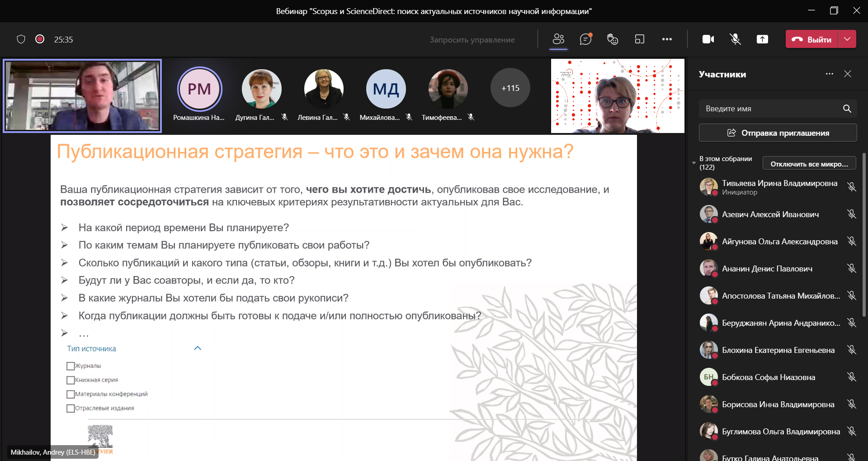This screenshot has height=461, width=868.
Task: Open the more actions ellipsis in toolbar
Action: click(x=667, y=39)
